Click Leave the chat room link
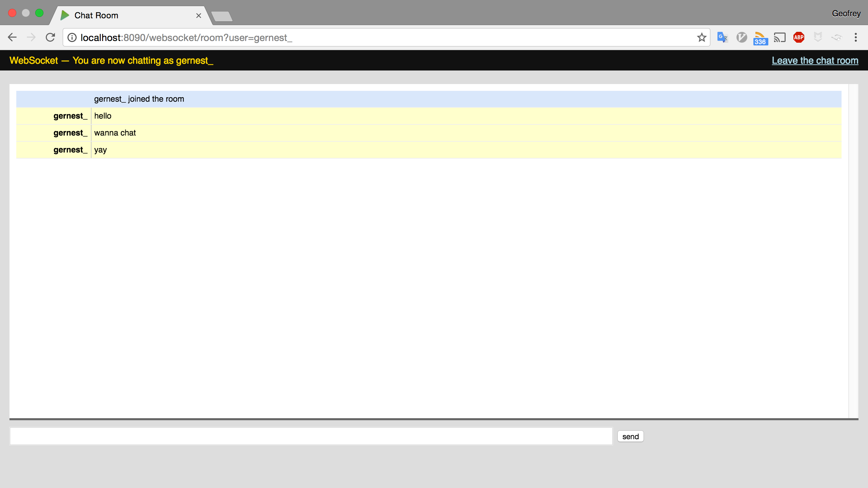The width and height of the screenshot is (868, 488). pos(815,60)
